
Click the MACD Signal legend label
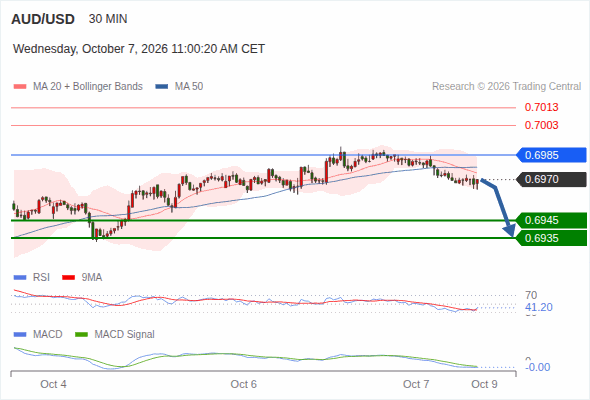pos(125,334)
